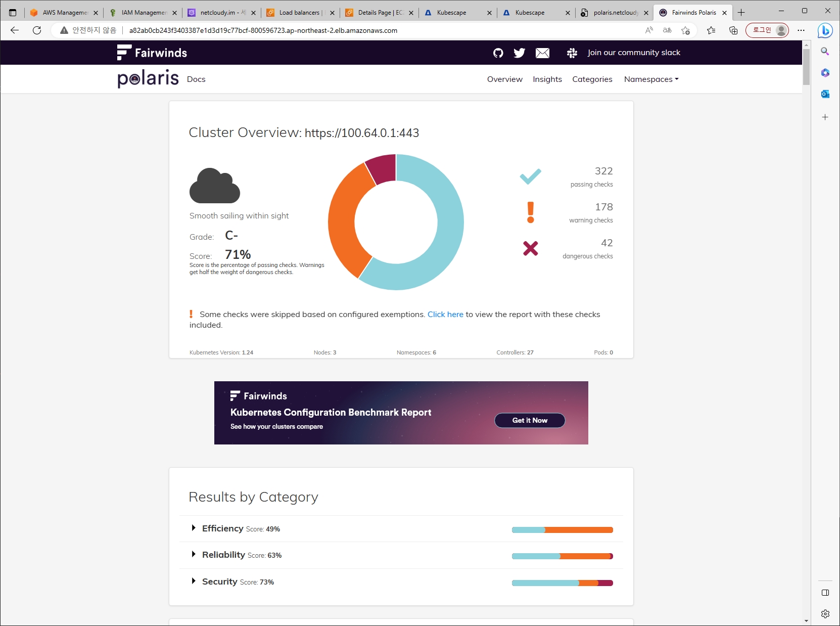Open the Docs link
The height and width of the screenshot is (626, 840).
pyautogui.click(x=196, y=79)
